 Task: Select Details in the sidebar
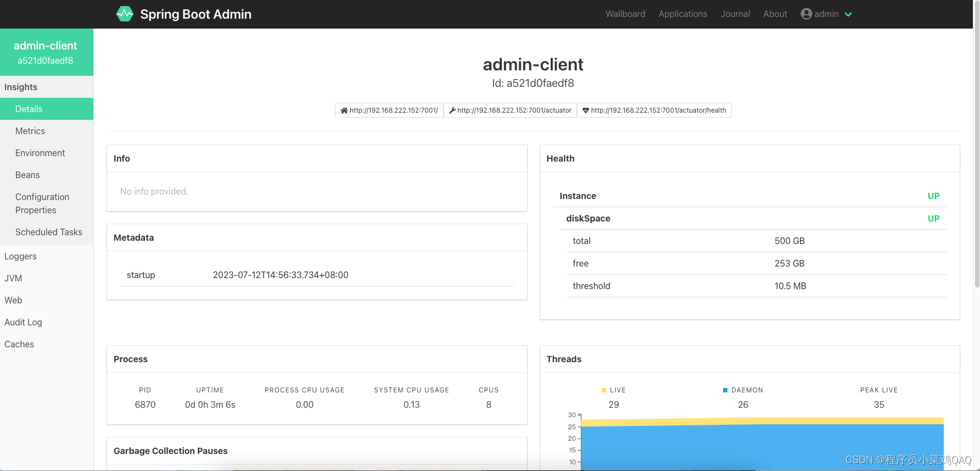pos(47,109)
